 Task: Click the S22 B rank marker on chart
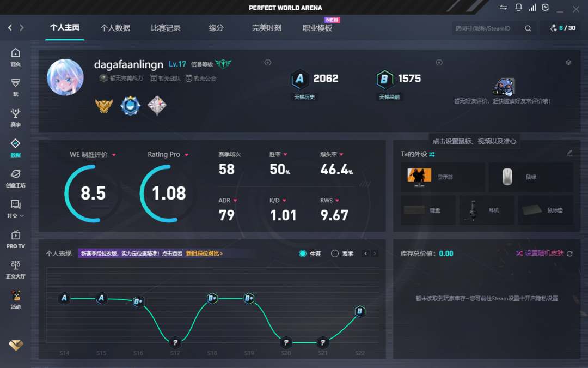tap(359, 311)
